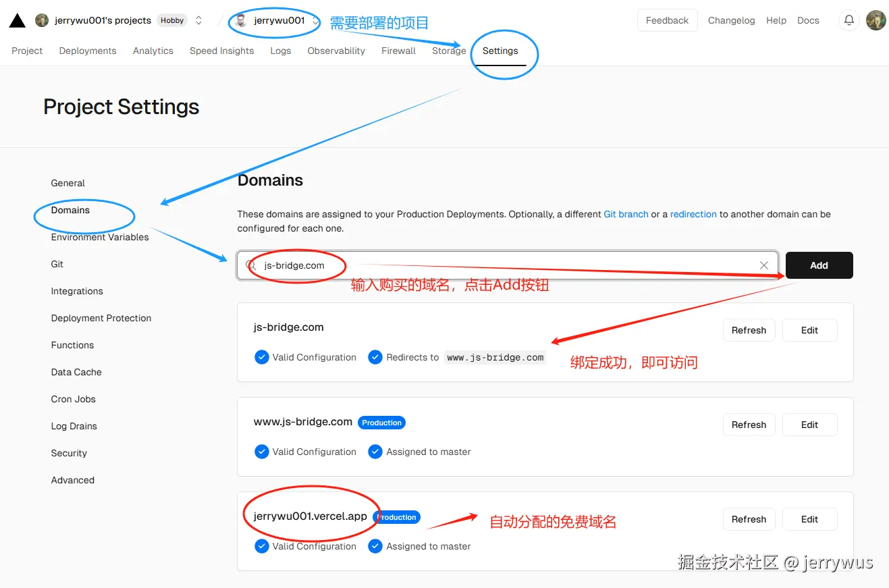This screenshot has width=889, height=588.
Task: Switch to the Deployments tab
Action: [x=88, y=51]
